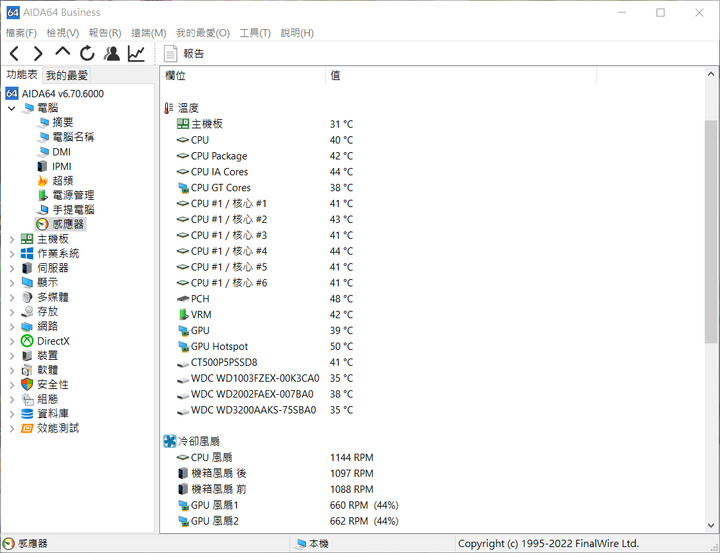Select 感應器 sensor tree item
This screenshot has width=720, height=553.
click(68, 224)
